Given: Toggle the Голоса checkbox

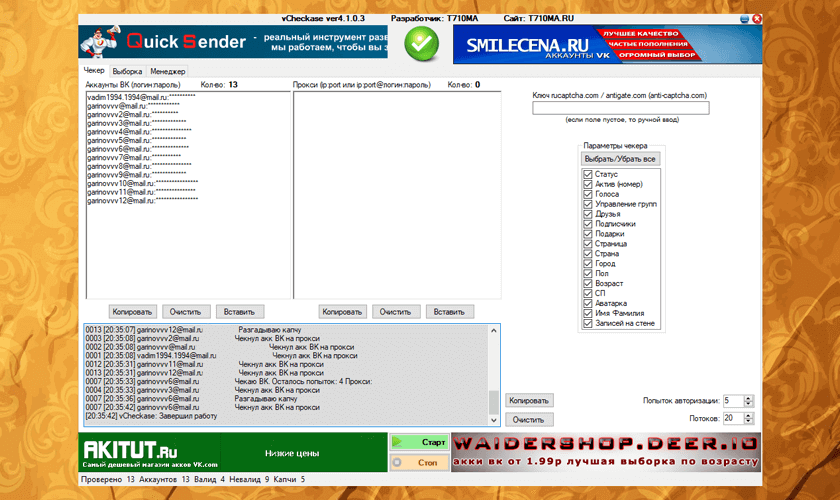Looking at the screenshot, I should pos(588,194).
